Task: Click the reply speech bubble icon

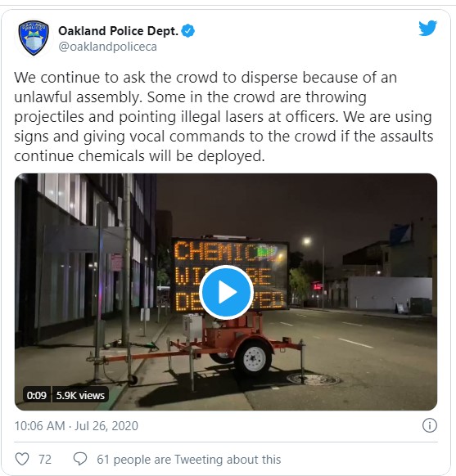Action: [80, 459]
